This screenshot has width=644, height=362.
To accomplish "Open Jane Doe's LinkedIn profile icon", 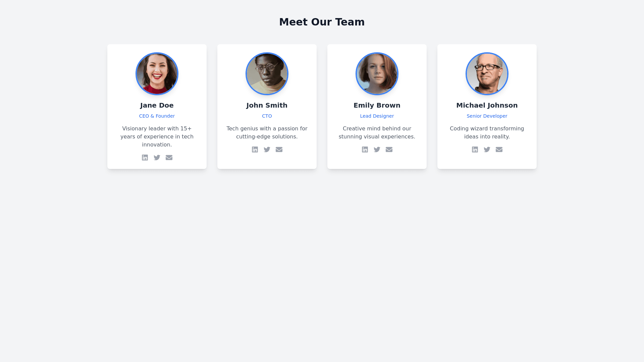I will pyautogui.click(x=145, y=158).
